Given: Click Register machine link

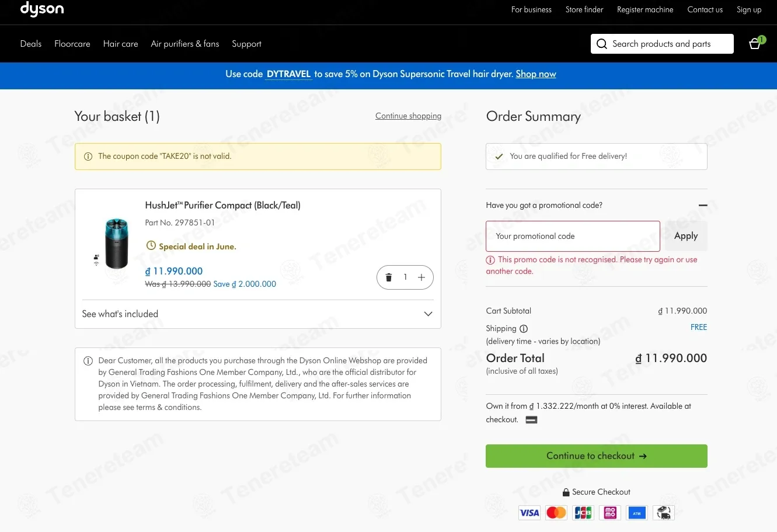Looking at the screenshot, I should click(645, 9).
